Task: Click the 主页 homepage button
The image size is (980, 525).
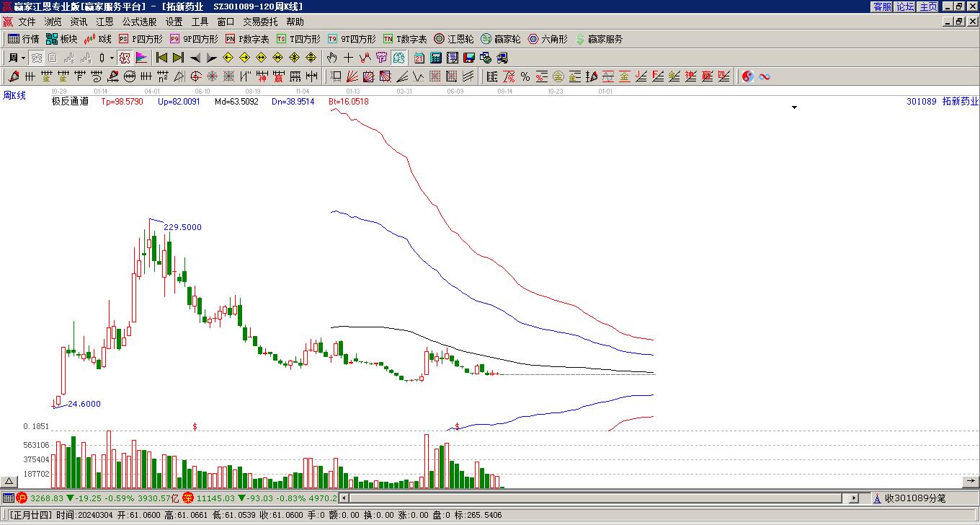Action: [929, 6]
